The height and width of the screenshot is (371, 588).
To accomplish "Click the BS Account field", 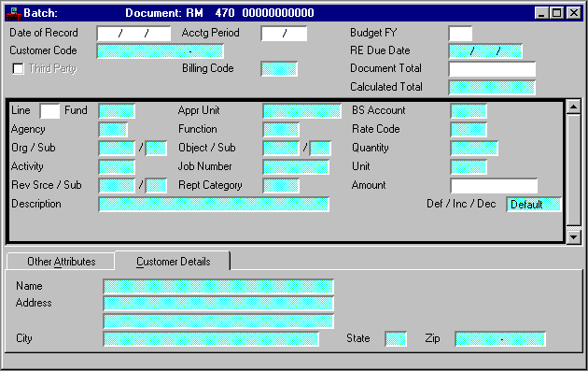I will [469, 111].
